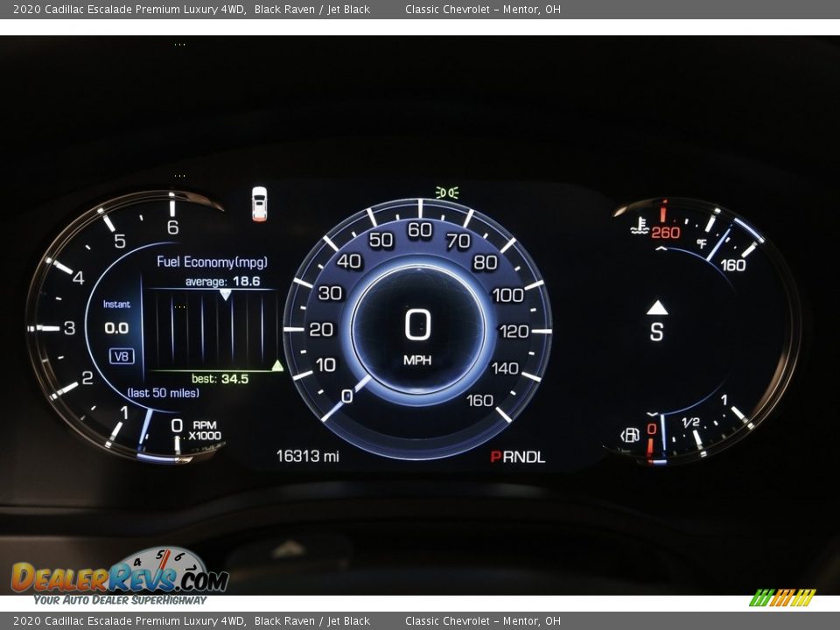
Task: Click the "Instant" label
Action: coord(116,304)
